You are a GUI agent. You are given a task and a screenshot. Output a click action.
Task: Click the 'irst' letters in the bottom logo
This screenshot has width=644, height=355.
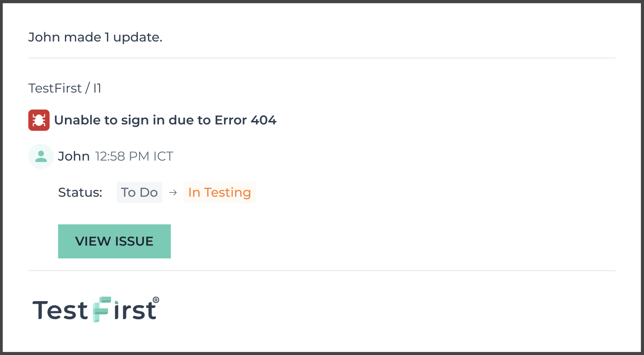pyautogui.click(x=135, y=310)
